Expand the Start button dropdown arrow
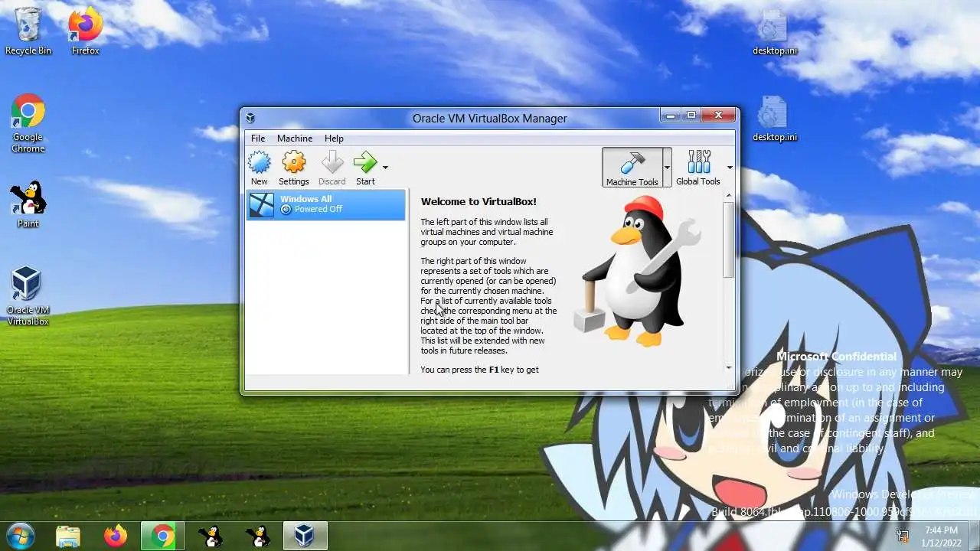Screen dimensions: 980x551 pyautogui.click(x=385, y=167)
